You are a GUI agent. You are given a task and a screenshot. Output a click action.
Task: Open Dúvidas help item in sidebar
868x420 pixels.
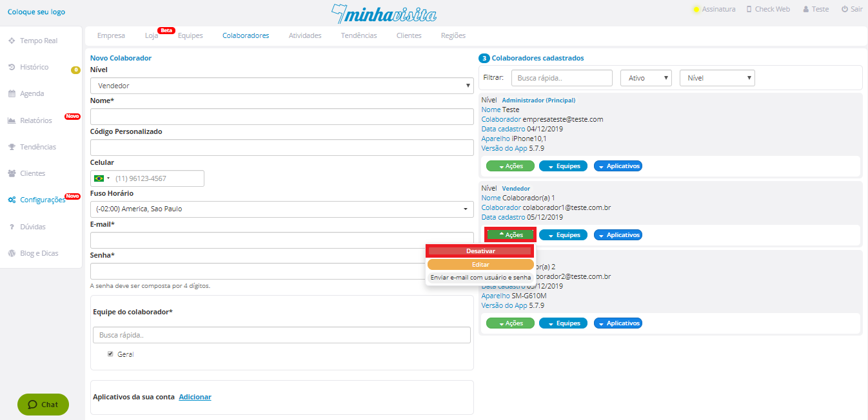click(x=32, y=227)
